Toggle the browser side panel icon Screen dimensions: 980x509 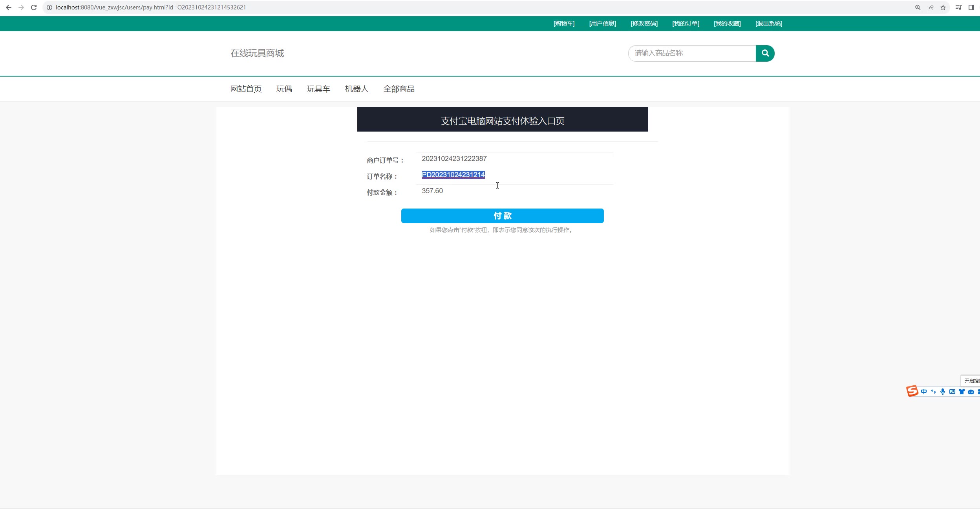pos(971,7)
